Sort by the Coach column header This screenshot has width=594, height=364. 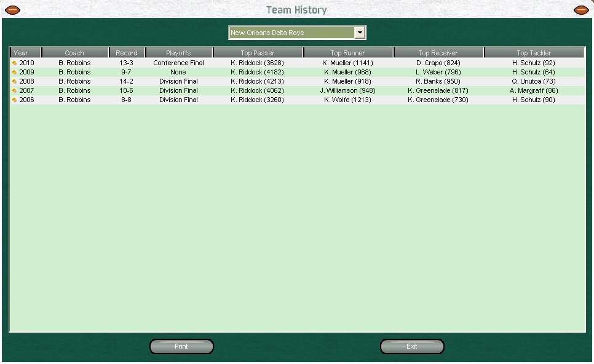74,53
